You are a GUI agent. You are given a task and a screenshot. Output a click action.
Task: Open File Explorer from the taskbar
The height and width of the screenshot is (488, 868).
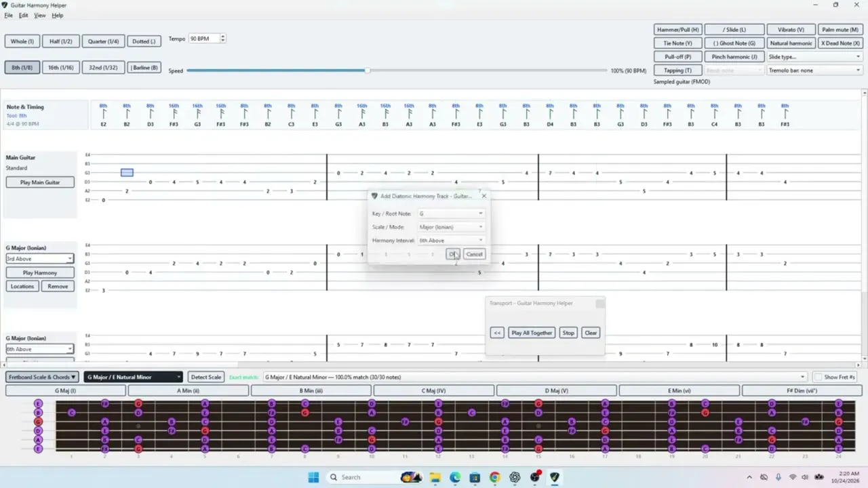pos(435,477)
